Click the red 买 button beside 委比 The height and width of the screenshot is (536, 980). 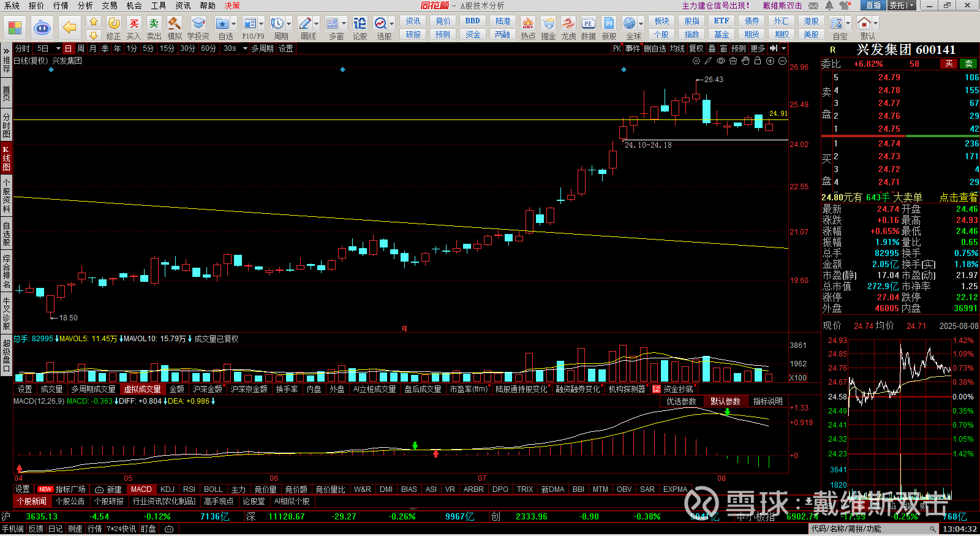(x=949, y=64)
